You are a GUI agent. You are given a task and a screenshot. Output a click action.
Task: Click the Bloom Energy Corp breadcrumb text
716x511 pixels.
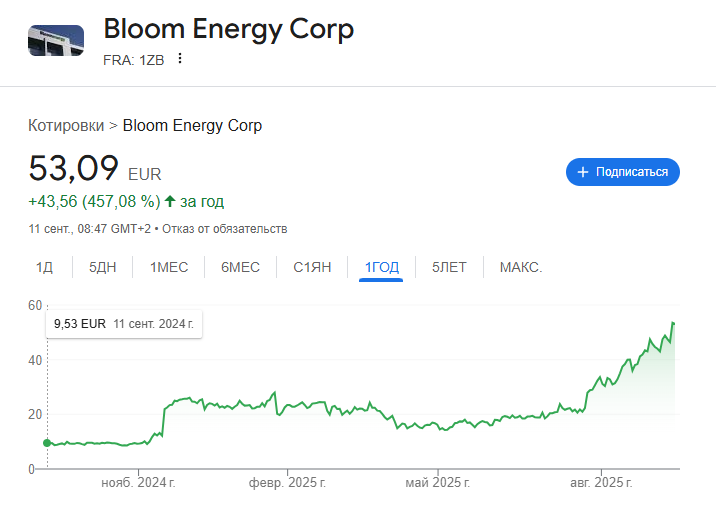192,125
